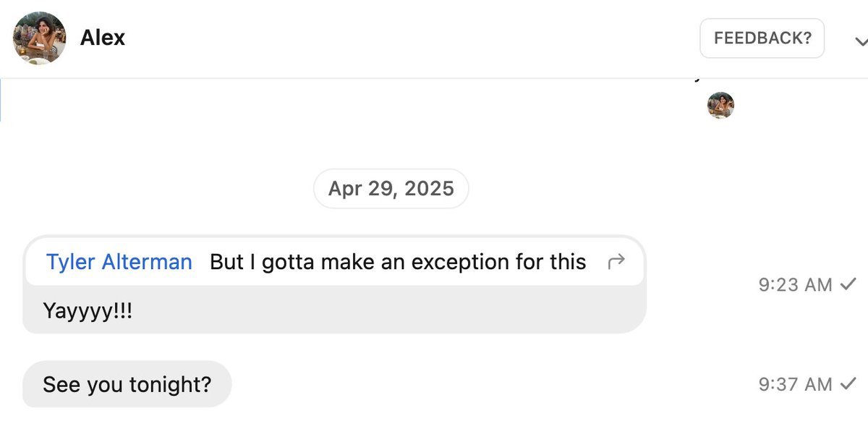868x437 pixels.
Task: Open the FEEDBACK? button
Action: click(762, 38)
